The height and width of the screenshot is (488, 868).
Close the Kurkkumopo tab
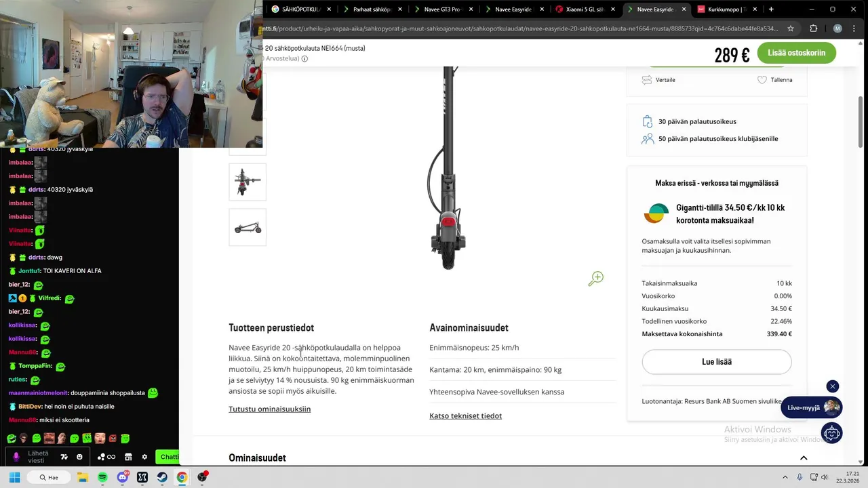coord(755,9)
